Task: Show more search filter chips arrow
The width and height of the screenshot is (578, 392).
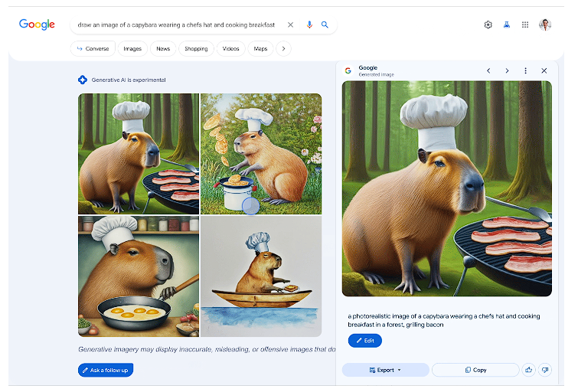Action: pos(283,49)
